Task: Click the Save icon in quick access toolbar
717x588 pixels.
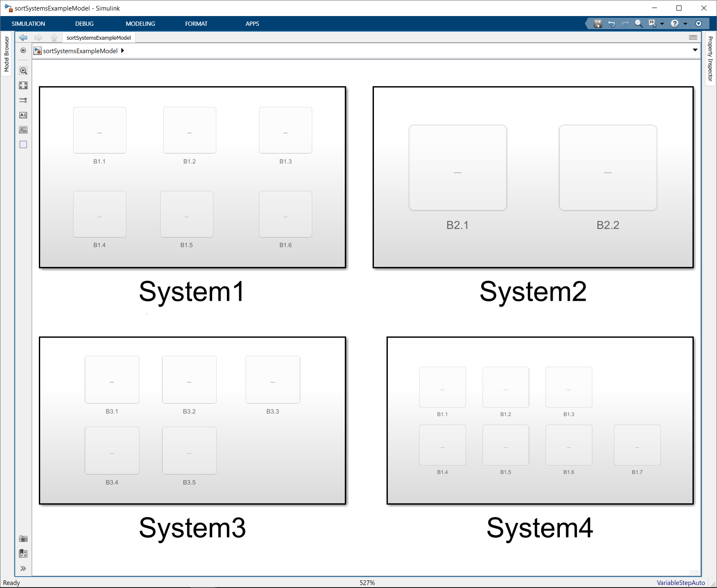Action: 597,24
